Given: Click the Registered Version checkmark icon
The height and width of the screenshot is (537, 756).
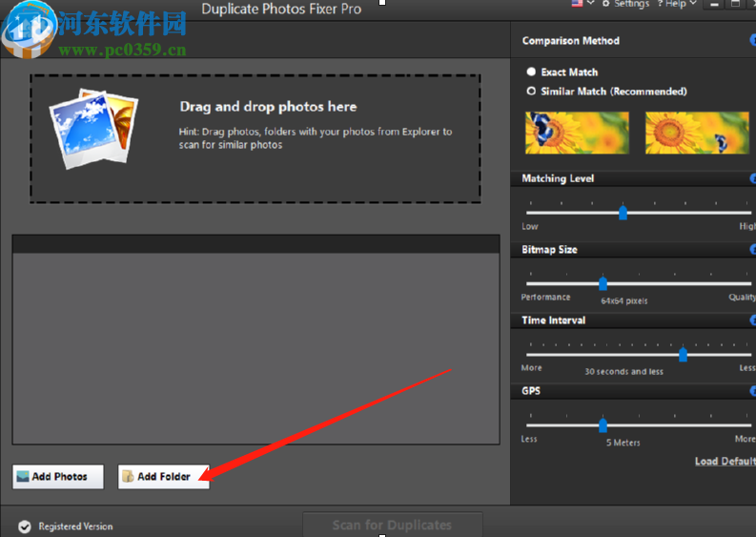Looking at the screenshot, I should click(25, 527).
